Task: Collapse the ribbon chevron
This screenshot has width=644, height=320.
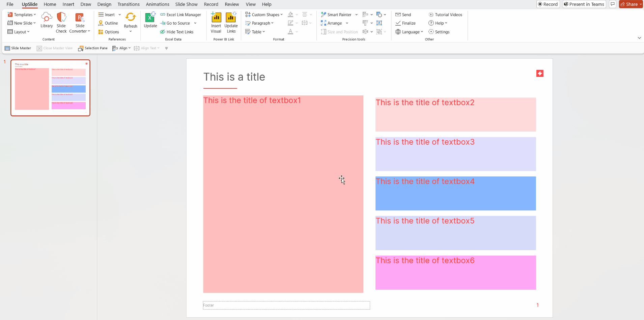Action: (639, 38)
